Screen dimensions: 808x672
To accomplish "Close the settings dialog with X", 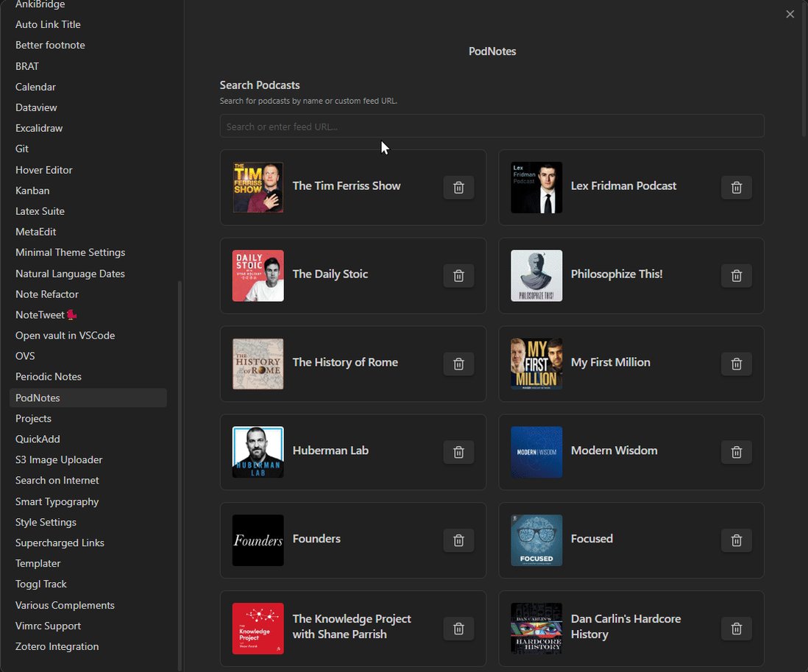I will tap(790, 14).
